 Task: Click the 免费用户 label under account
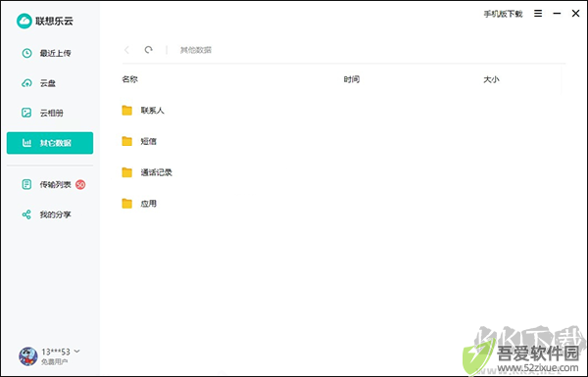(54, 361)
